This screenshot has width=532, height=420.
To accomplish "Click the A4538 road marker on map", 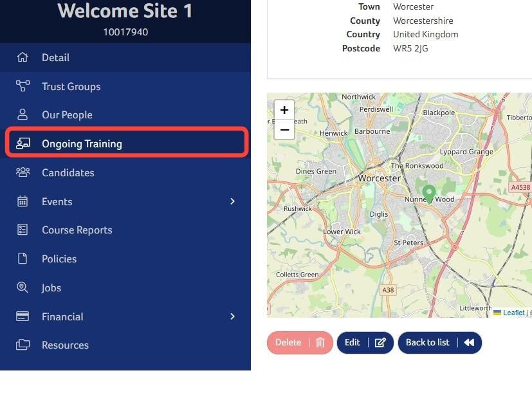I will (x=520, y=187).
